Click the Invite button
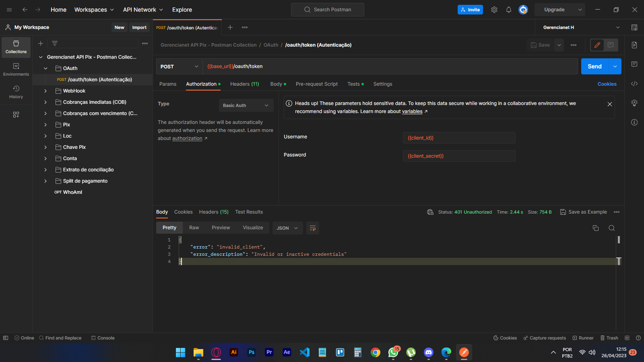Viewport: 644px width, 362px height. click(x=470, y=10)
